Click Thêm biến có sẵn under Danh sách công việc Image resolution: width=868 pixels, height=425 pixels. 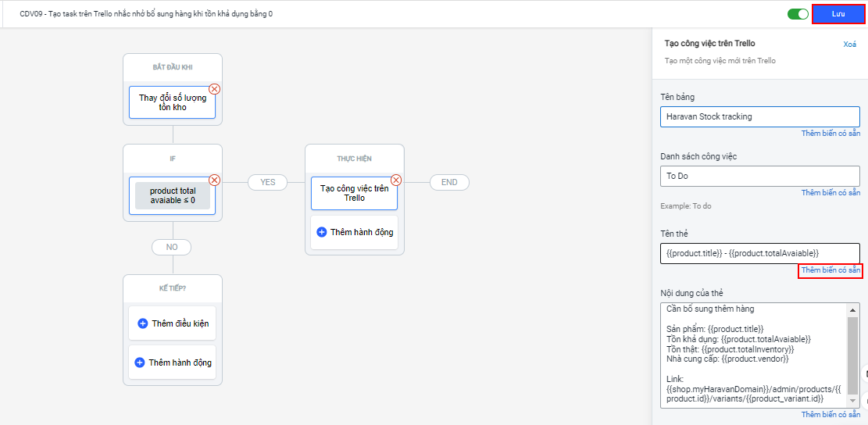pyautogui.click(x=830, y=193)
